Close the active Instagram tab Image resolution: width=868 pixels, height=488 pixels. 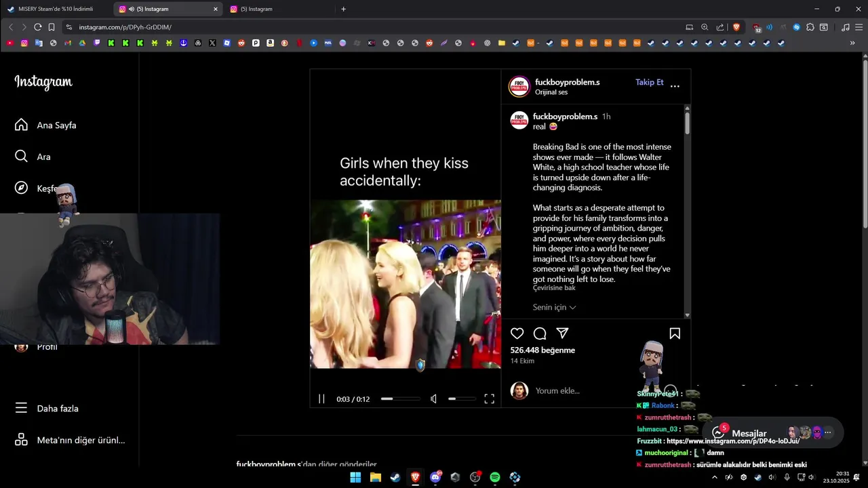tap(216, 9)
